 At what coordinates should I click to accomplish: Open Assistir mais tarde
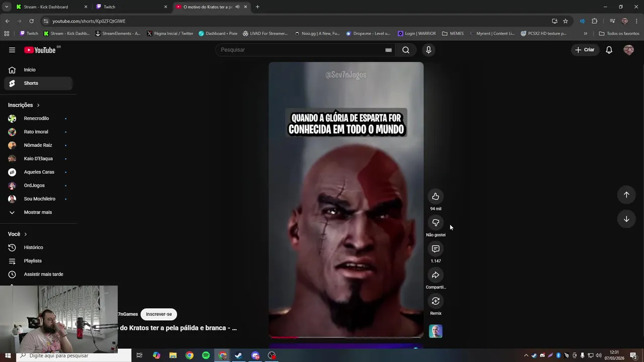(x=38, y=275)
